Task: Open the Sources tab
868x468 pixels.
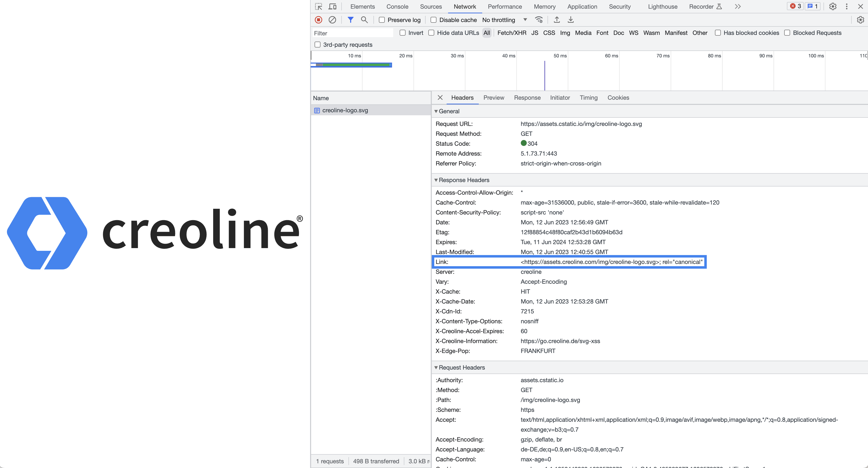Action: 431,6
